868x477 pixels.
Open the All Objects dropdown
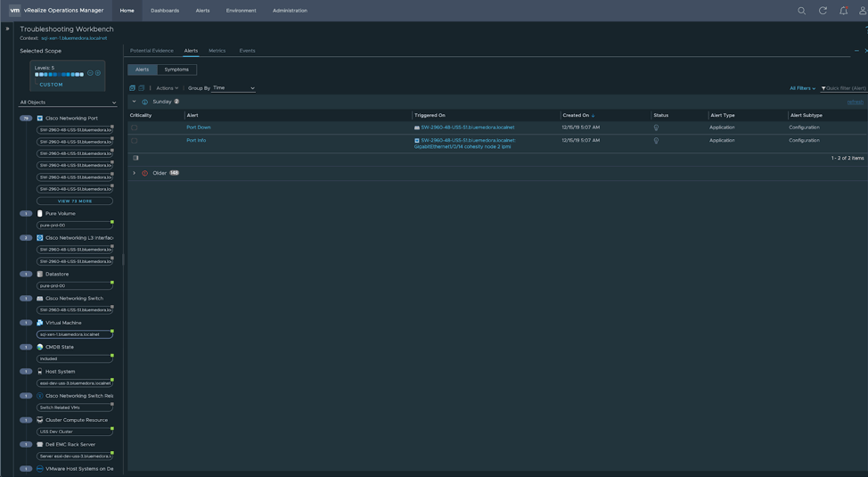tap(68, 103)
